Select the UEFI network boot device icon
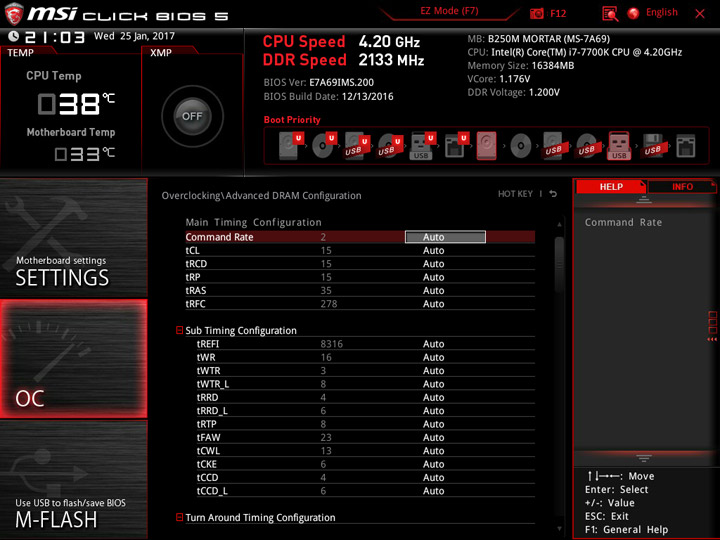720x540 pixels. [x=456, y=146]
